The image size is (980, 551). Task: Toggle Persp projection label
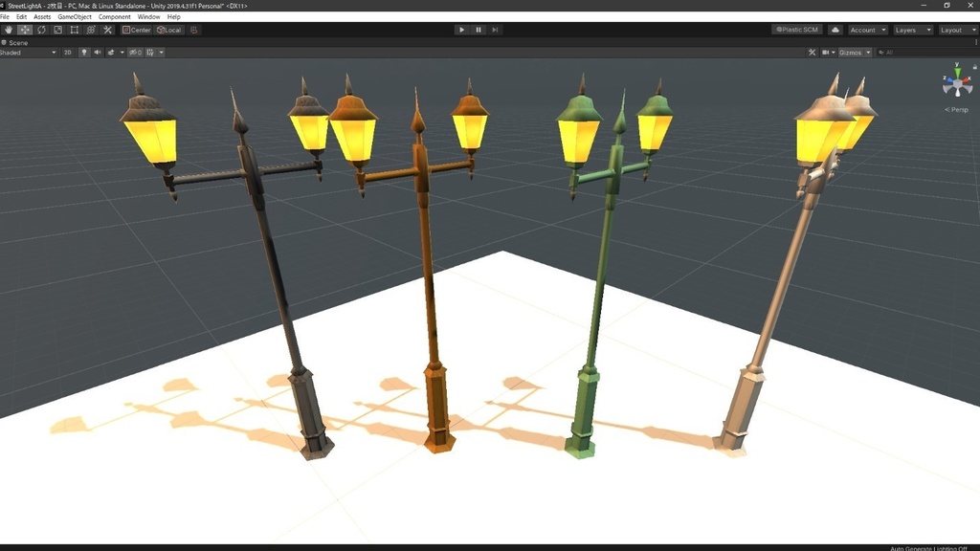point(957,110)
